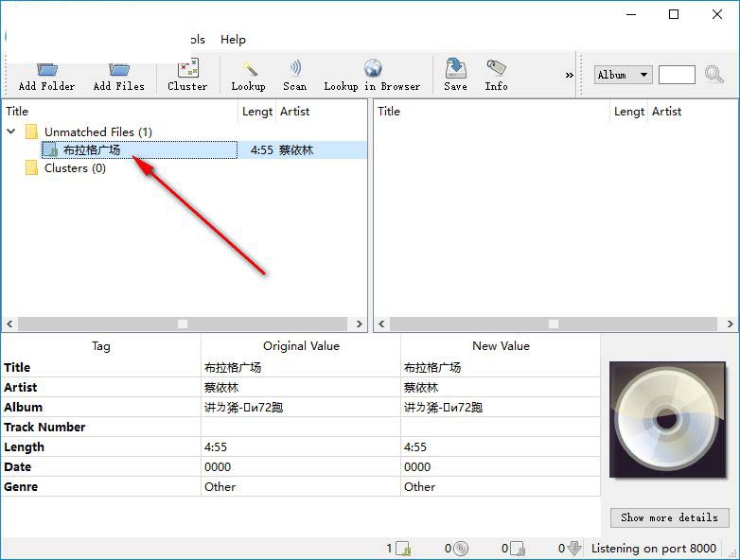740x560 pixels.
Task: Click the Show more details button
Action: click(669, 517)
